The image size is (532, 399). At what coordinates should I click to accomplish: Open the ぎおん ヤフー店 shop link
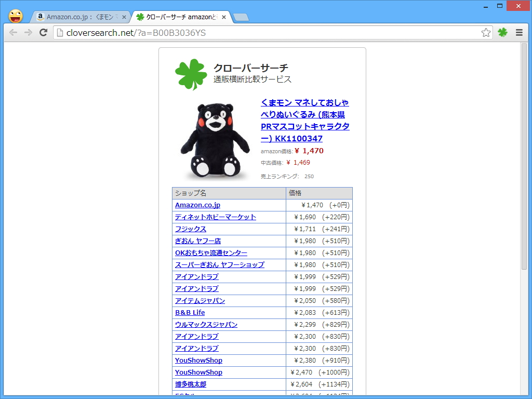(x=198, y=241)
